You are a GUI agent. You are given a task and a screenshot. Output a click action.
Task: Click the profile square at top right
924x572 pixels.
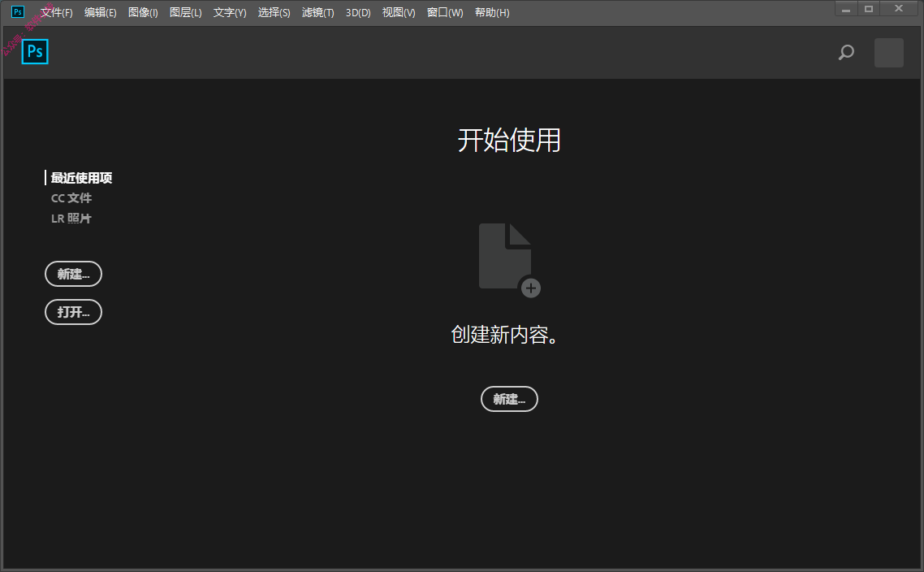tap(888, 53)
